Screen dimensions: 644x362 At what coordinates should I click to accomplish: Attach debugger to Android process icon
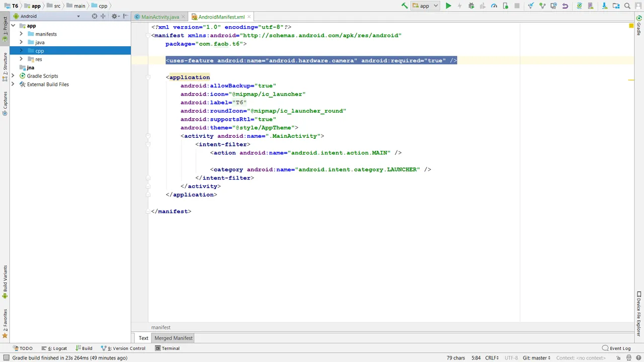506,6
